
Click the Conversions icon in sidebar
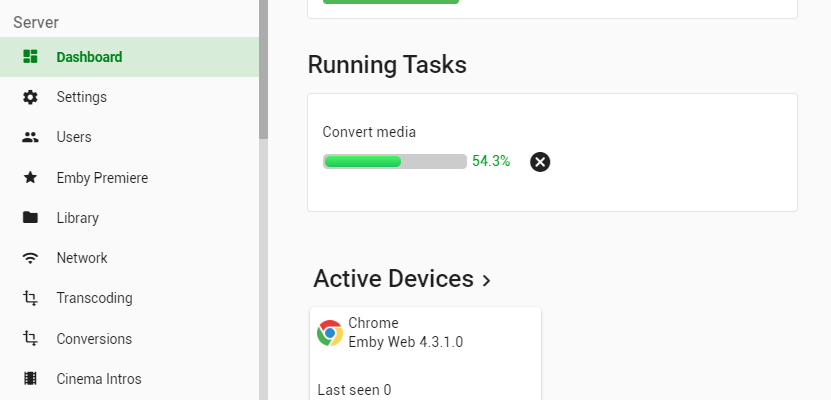coord(31,339)
